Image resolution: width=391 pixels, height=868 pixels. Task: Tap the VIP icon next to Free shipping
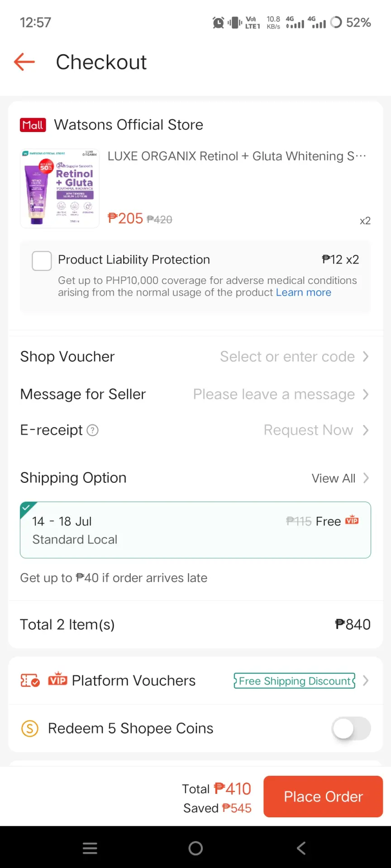click(x=352, y=520)
